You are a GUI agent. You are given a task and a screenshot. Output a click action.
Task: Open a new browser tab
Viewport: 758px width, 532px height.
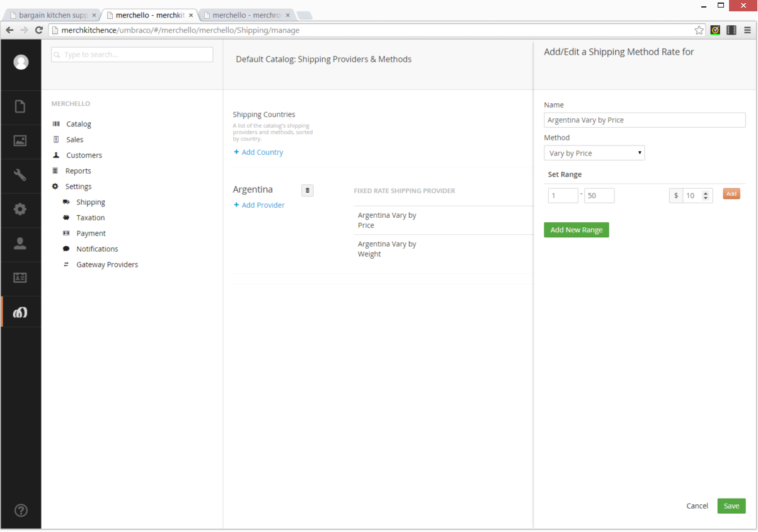click(304, 15)
